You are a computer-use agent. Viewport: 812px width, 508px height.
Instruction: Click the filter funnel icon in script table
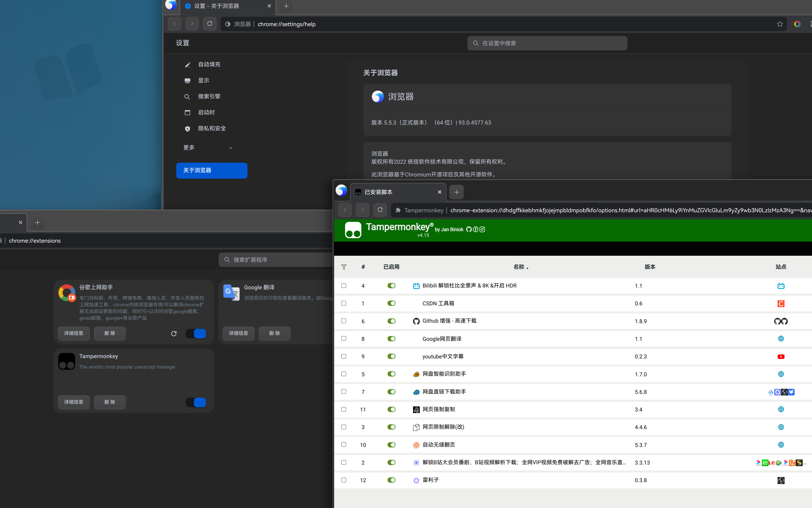pos(344,267)
